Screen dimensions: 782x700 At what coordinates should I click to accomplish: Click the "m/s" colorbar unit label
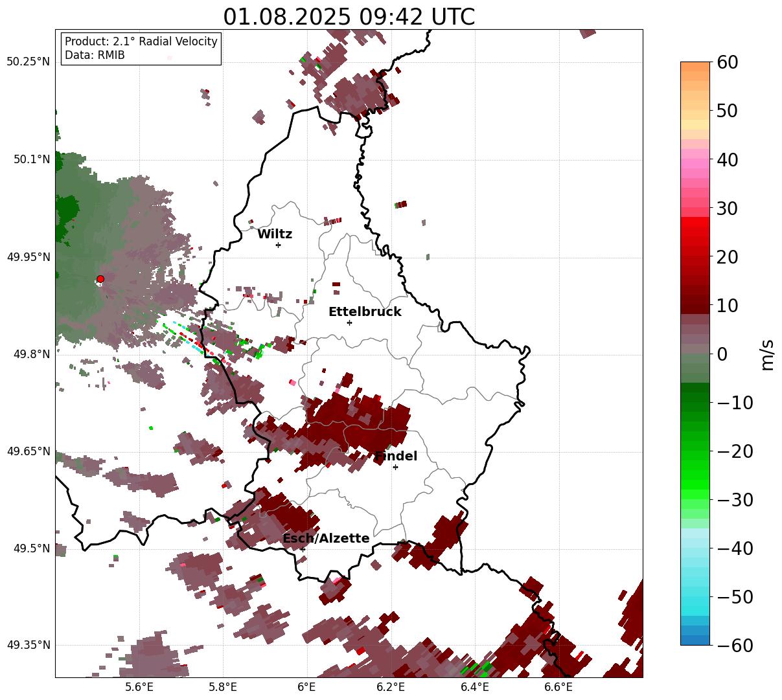coord(768,354)
